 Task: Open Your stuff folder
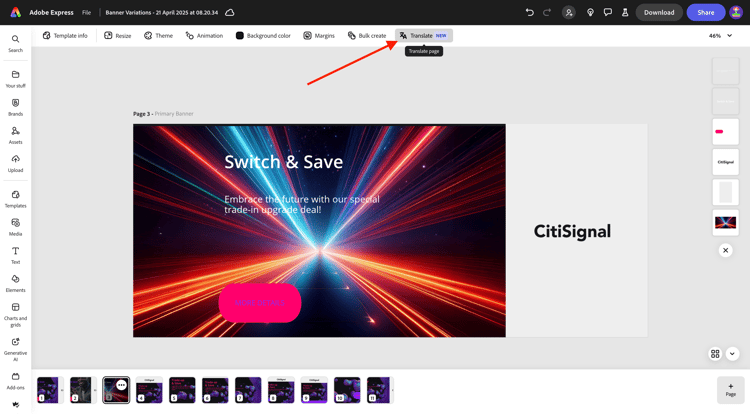coord(15,79)
